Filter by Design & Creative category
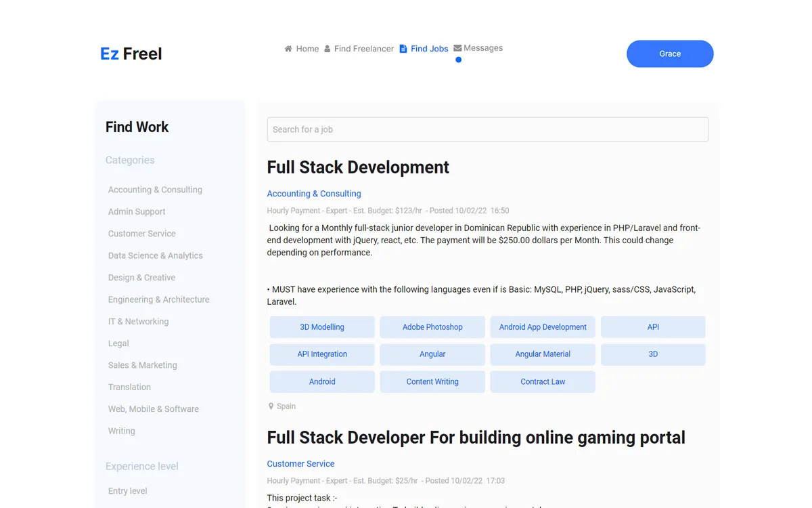The height and width of the screenshot is (508, 812). tap(141, 278)
